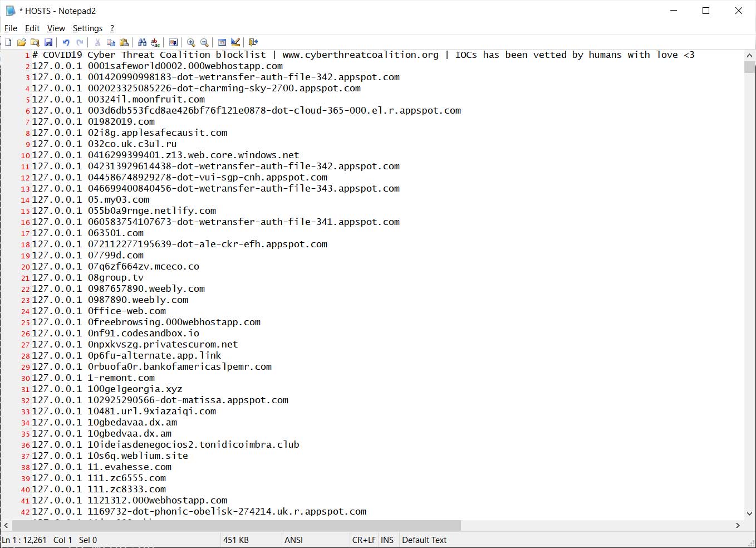Click the 0ffice-web.com entry

(127, 311)
